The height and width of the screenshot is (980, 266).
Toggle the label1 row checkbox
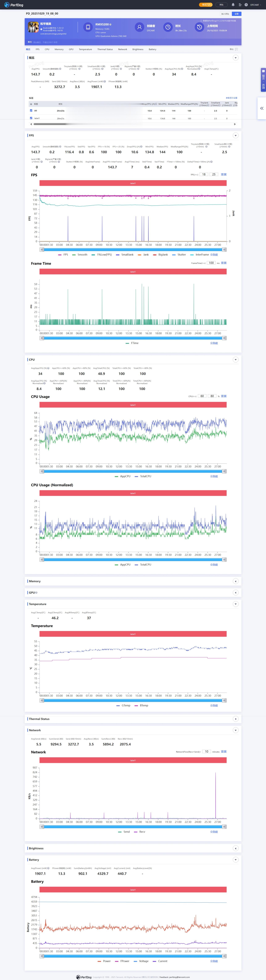[x=31, y=118]
